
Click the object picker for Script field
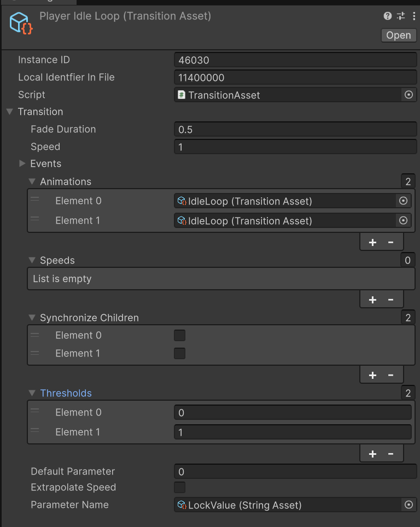click(x=408, y=95)
